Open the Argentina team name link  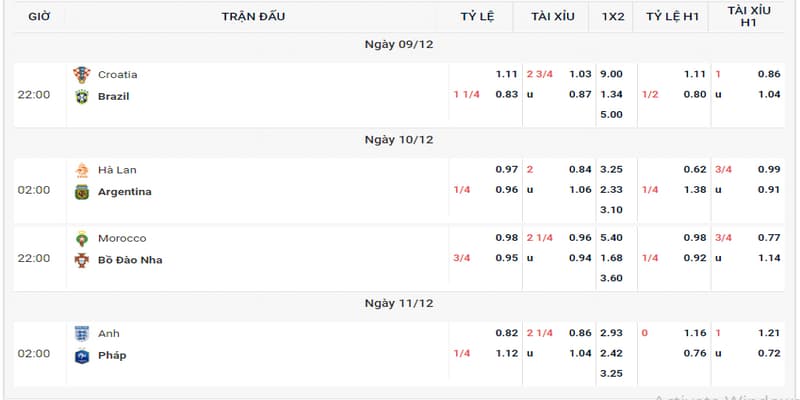[125, 192]
